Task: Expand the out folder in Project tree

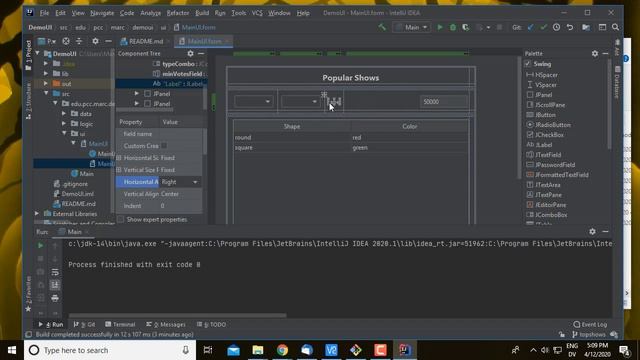Action: pyautogui.click(x=46, y=84)
